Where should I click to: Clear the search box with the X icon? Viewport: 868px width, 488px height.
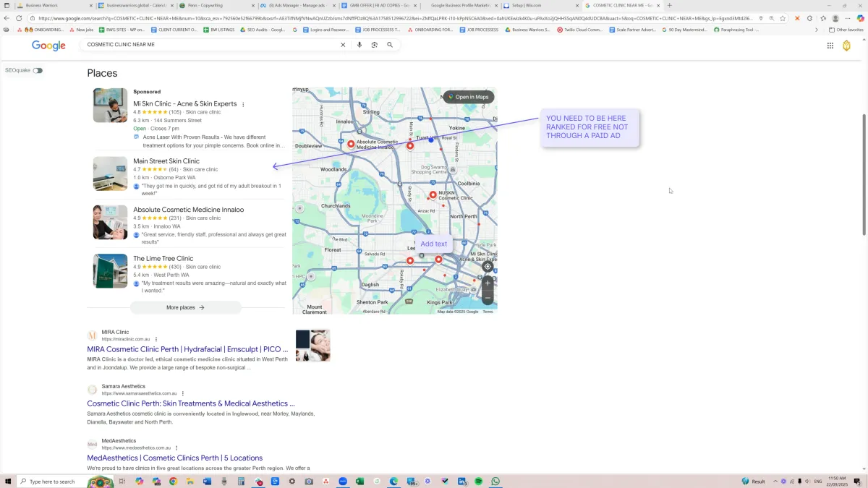tap(343, 45)
